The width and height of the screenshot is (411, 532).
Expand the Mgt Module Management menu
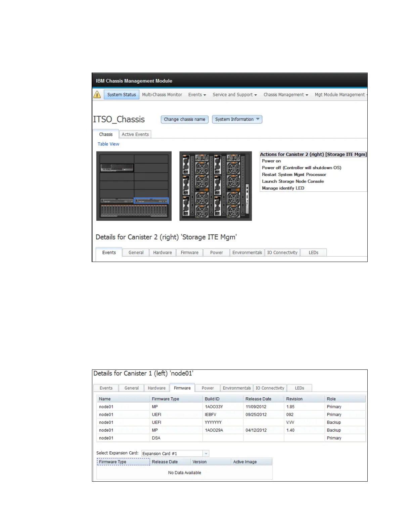(341, 95)
